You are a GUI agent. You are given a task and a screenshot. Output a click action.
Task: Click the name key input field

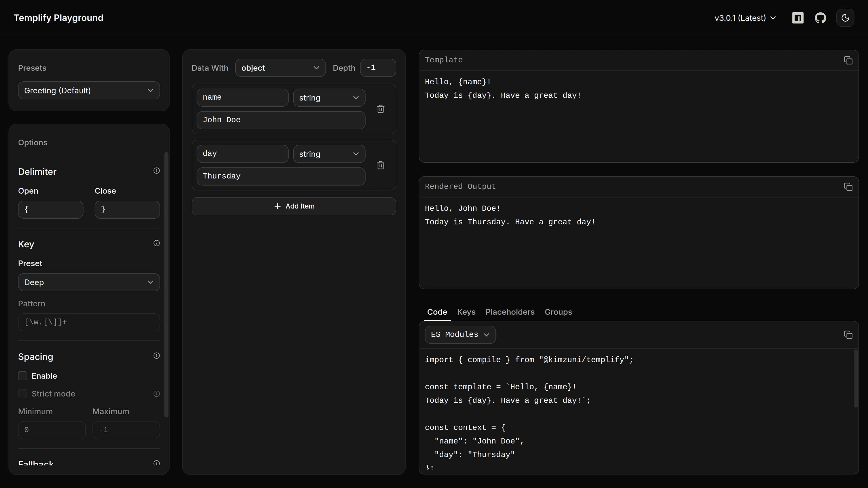(x=243, y=97)
